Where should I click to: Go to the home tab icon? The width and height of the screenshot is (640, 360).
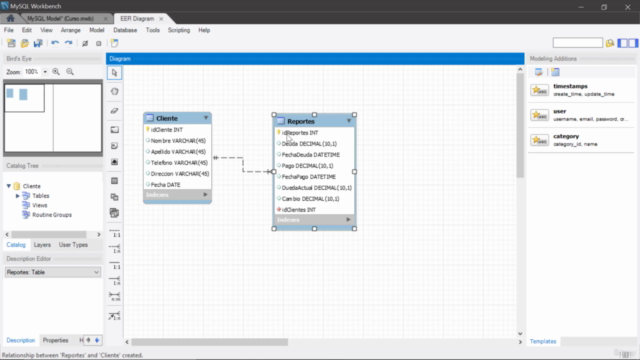pyautogui.click(x=10, y=18)
